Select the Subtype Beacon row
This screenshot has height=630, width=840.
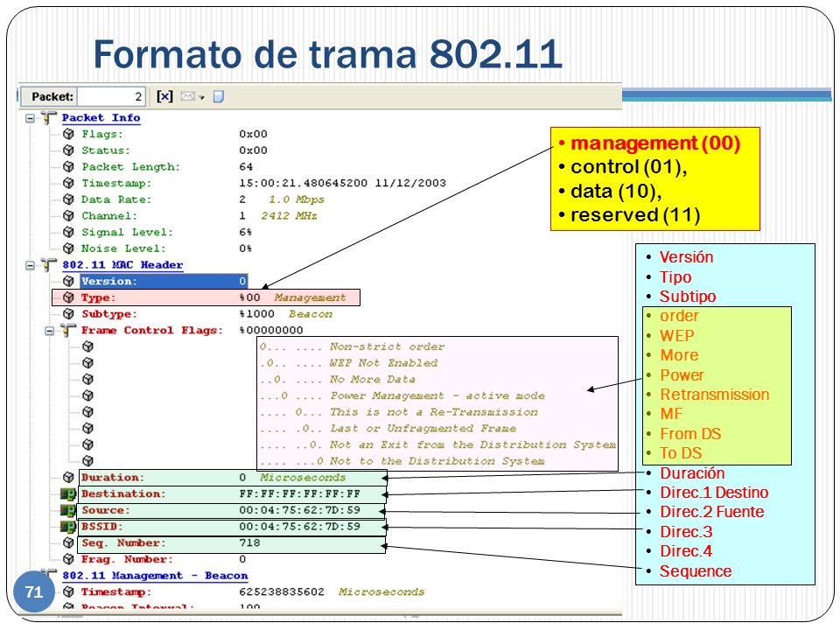click(206, 314)
